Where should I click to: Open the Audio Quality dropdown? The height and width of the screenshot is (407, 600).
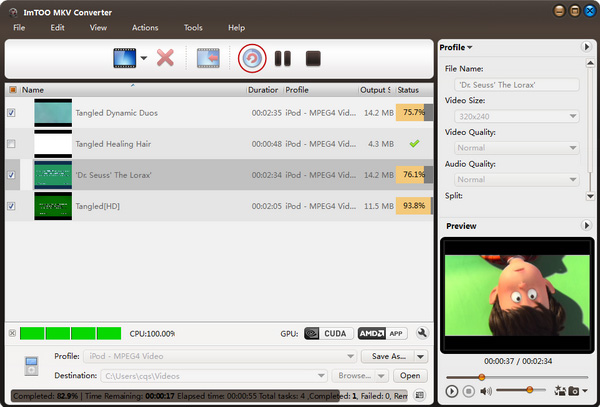[517, 179]
